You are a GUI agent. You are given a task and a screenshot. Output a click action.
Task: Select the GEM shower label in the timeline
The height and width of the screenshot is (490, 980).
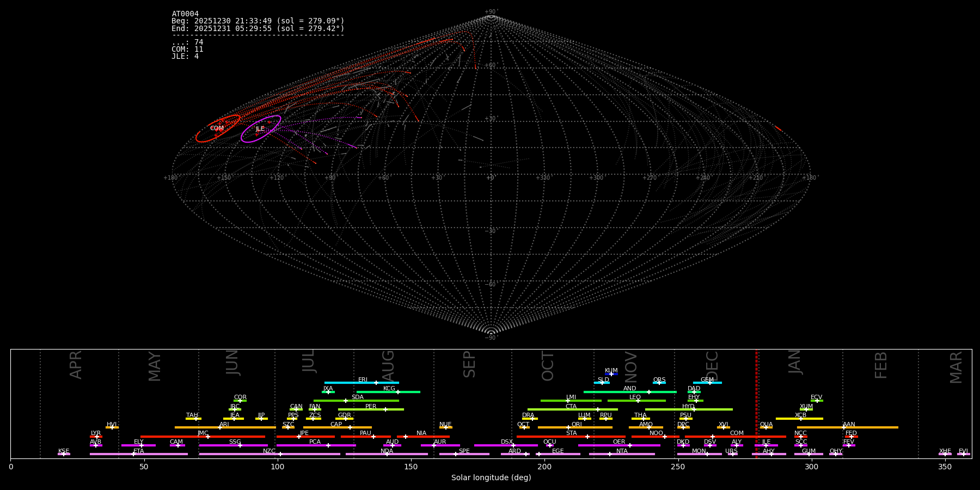tap(707, 380)
